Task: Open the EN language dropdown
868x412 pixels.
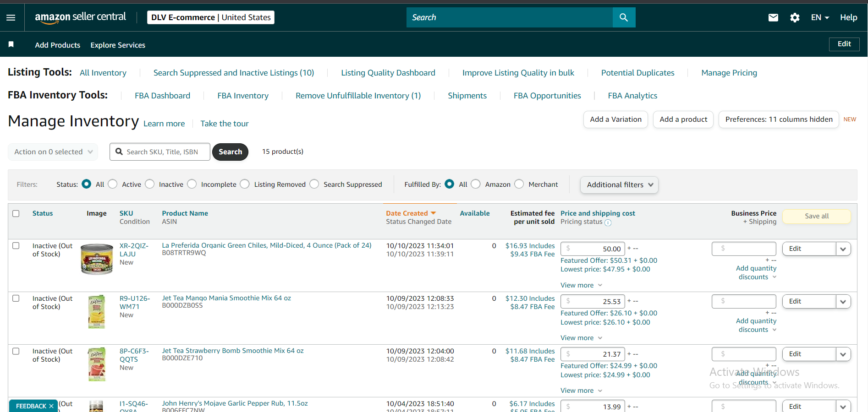Action: pyautogui.click(x=820, y=17)
